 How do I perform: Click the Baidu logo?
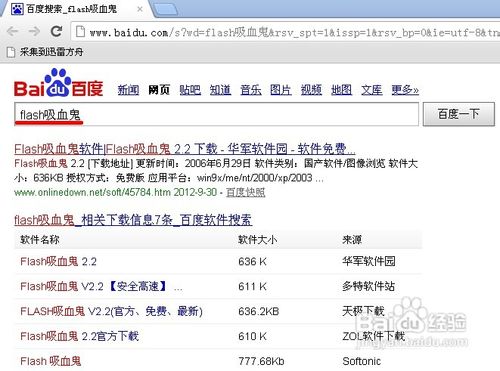tap(59, 83)
